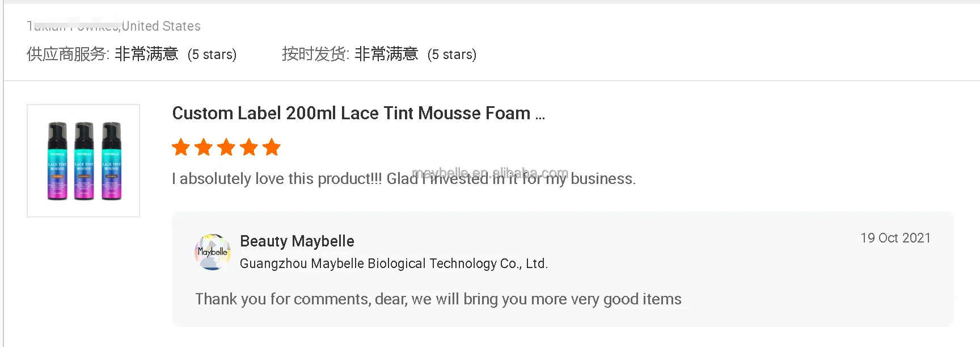The image size is (980, 347).
Task: Open Custom Label 200ml Lace Tint Mousse title
Action: 351,113
